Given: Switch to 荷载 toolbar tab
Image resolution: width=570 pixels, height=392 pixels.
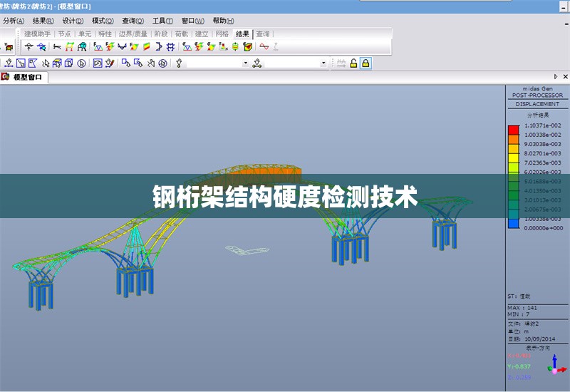Looking at the screenshot, I should 182,33.
